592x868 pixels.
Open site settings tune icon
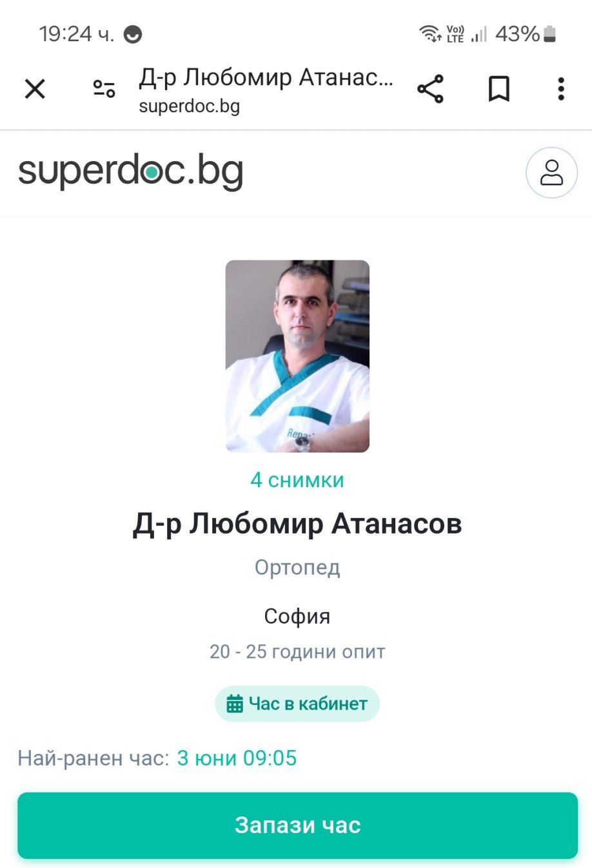[x=104, y=88]
